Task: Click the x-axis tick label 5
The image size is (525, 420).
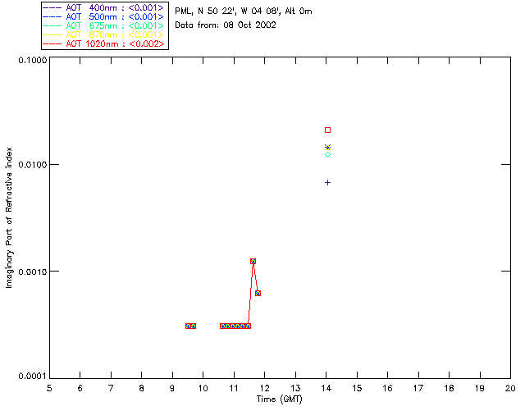Action: click(x=49, y=388)
